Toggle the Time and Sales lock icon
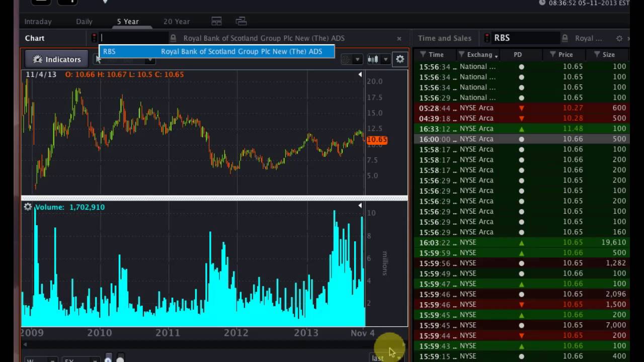Screen dimensions: 644x362 click(565, 38)
